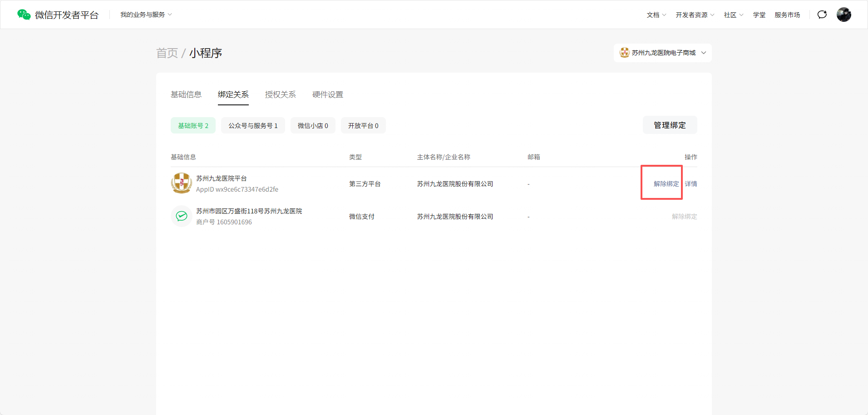Open the message notification icon
This screenshot has width=868, height=415.
[822, 15]
